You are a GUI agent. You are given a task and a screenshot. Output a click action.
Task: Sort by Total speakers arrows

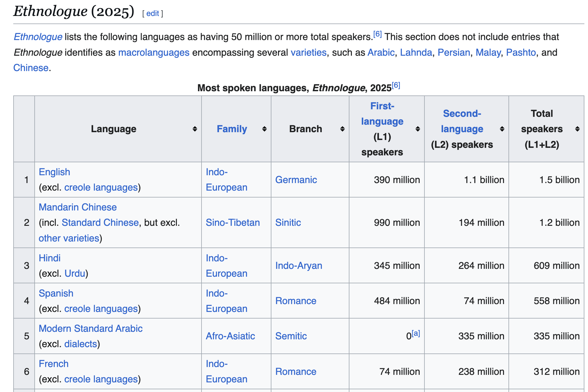point(577,129)
